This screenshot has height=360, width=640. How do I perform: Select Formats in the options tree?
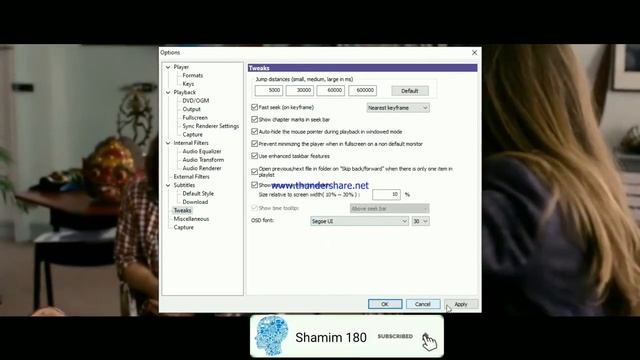pos(193,76)
